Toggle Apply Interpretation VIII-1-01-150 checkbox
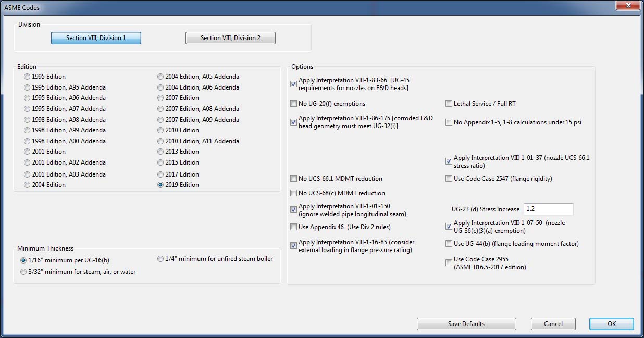The height and width of the screenshot is (338, 644). (294, 210)
